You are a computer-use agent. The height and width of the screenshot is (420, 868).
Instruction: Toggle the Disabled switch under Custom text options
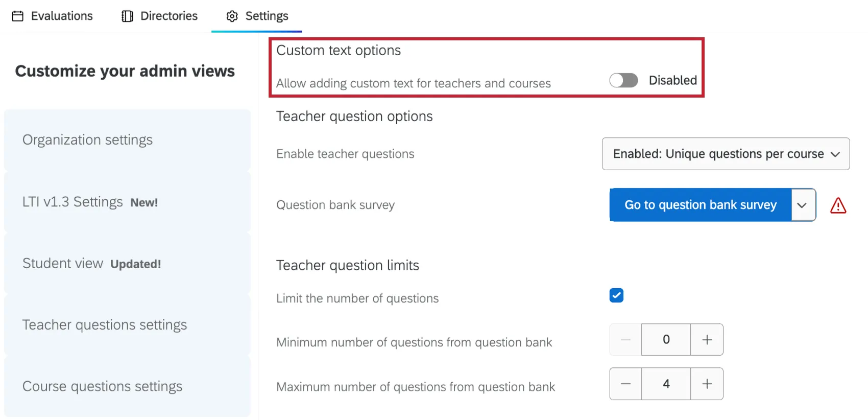click(623, 80)
